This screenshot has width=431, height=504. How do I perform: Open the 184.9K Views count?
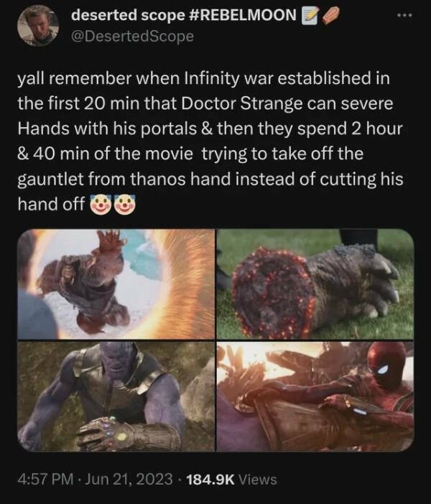(x=231, y=479)
